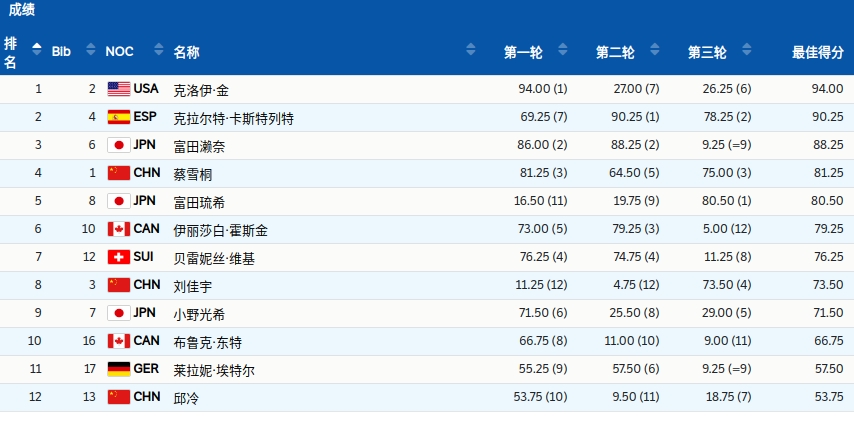Sort by rank using the 排名 arrows

pos(36,49)
